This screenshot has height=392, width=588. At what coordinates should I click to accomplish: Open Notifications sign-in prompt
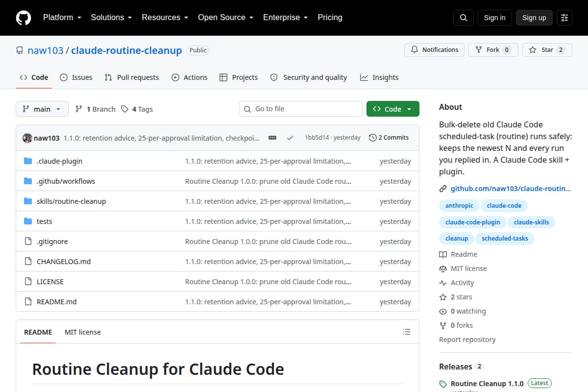(x=434, y=50)
